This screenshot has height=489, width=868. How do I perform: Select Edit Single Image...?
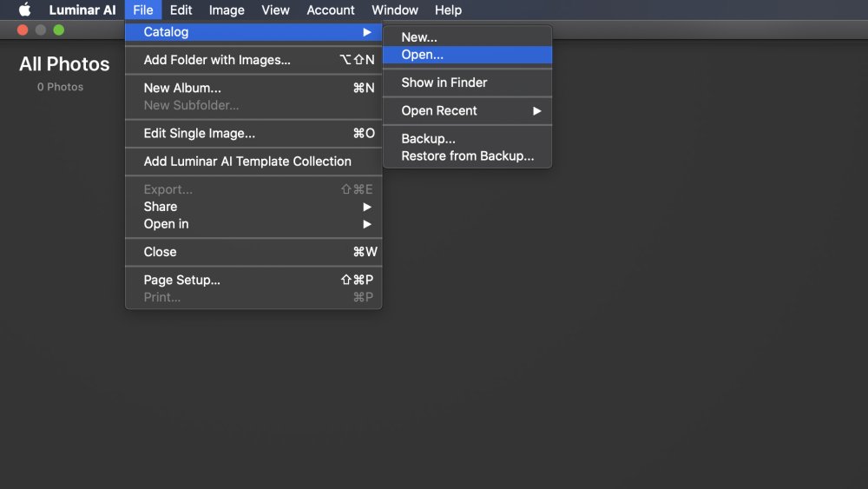coord(253,134)
